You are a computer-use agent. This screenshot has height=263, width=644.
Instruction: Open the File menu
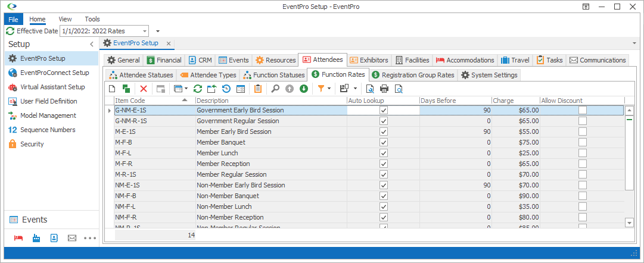coord(13,19)
